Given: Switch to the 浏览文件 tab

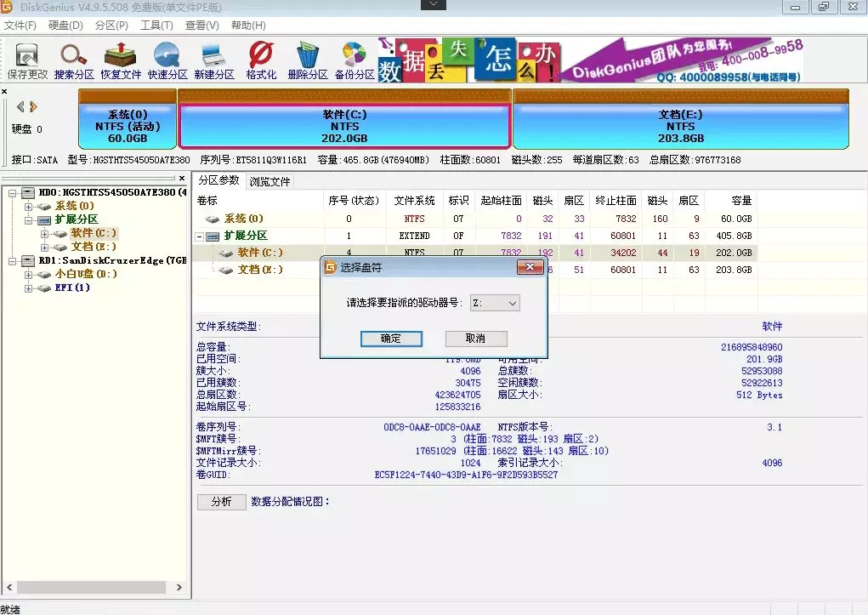Looking at the screenshot, I should (269, 182).
